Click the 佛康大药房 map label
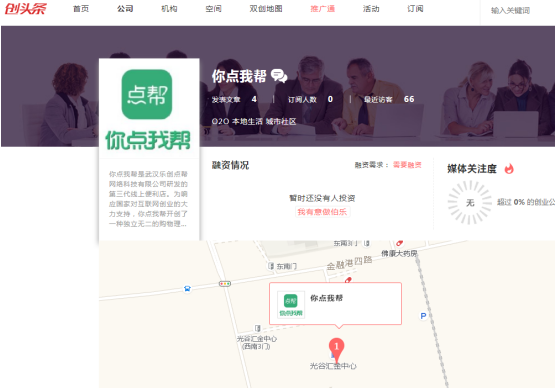 pyautogui.click(x=399, y=254)
